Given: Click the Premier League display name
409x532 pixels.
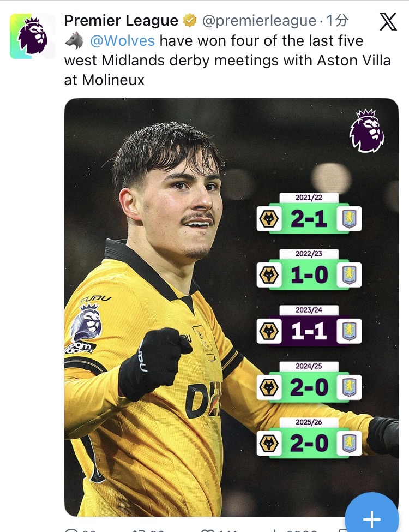Looking at the screenshot, I should [121, 21].
